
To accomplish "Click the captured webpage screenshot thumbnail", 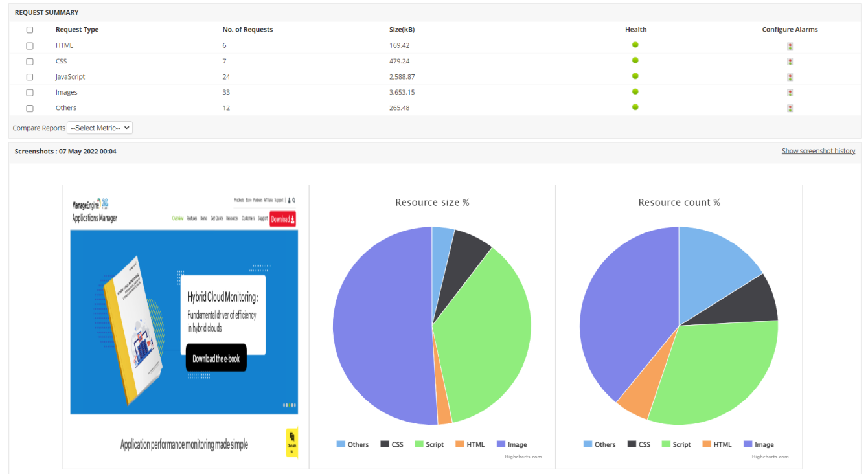I will coord(184,324).
